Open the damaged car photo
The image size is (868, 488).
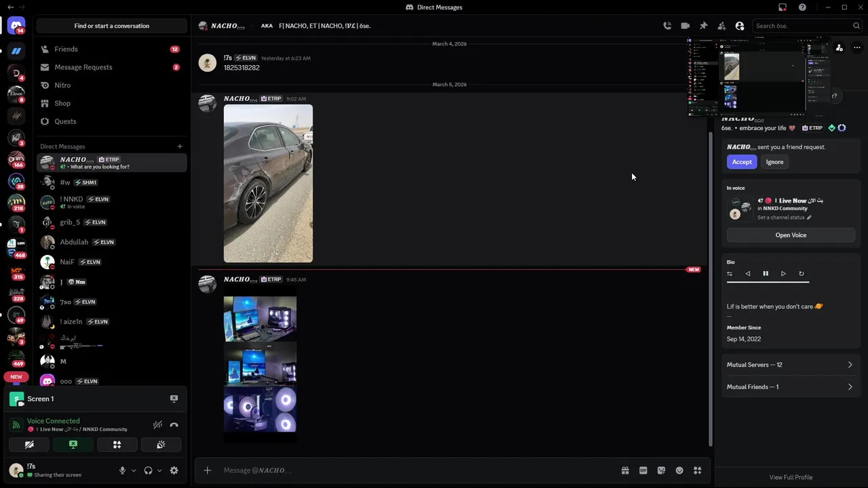(x=269, y=183)
